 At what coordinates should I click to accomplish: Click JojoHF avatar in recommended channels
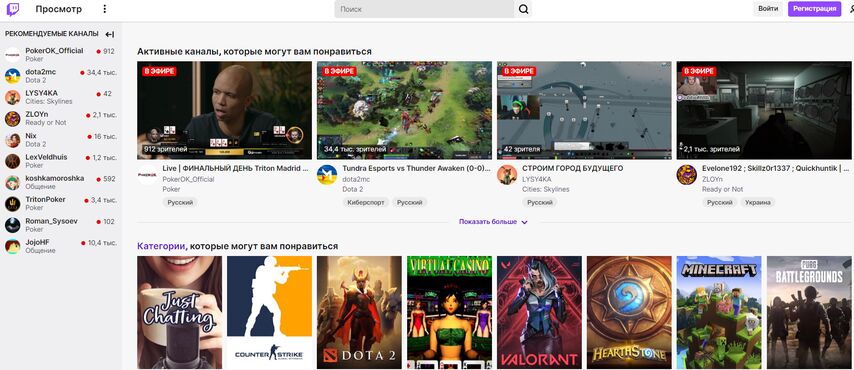coord(13,246)
